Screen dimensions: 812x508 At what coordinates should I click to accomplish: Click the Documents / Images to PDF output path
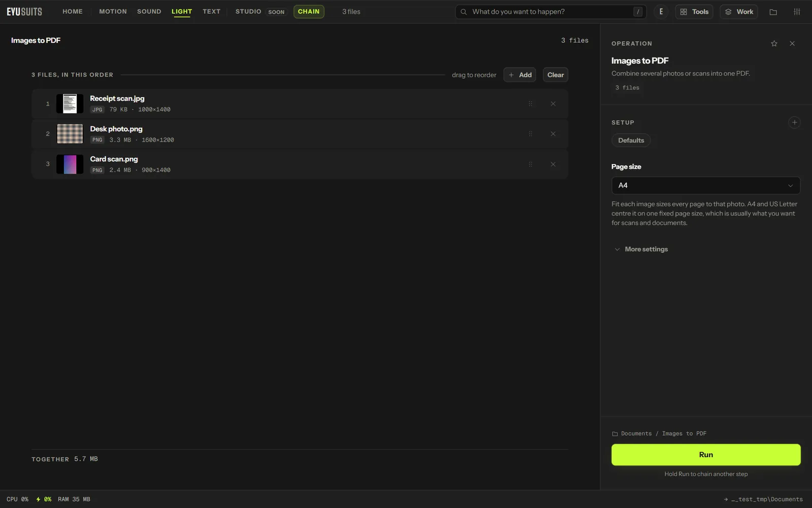point(659,434)
